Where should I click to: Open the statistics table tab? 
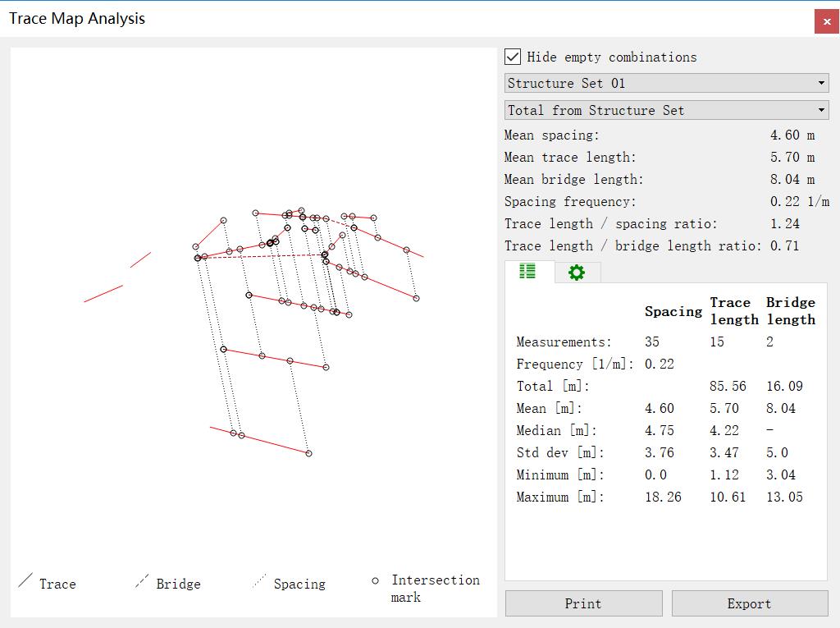[x=527, y=272]
